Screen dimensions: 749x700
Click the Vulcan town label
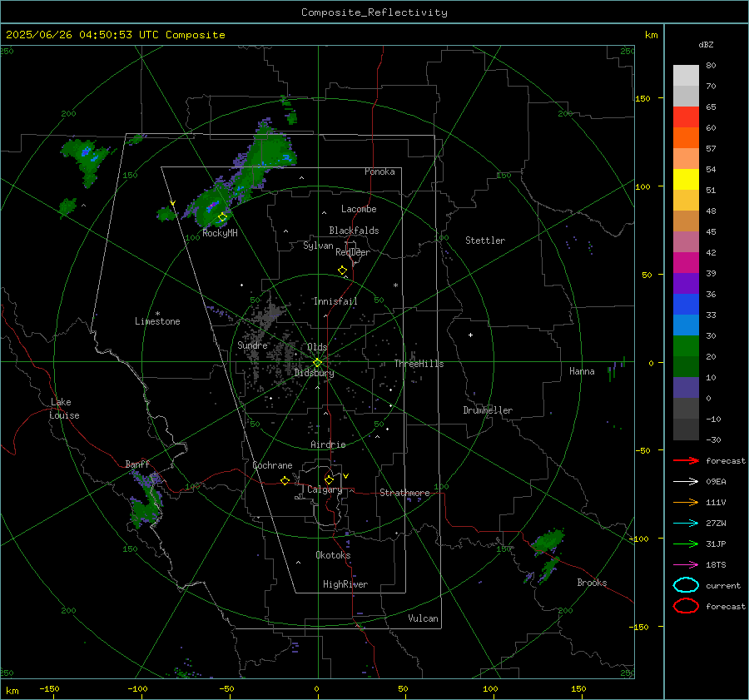(423, 618)
